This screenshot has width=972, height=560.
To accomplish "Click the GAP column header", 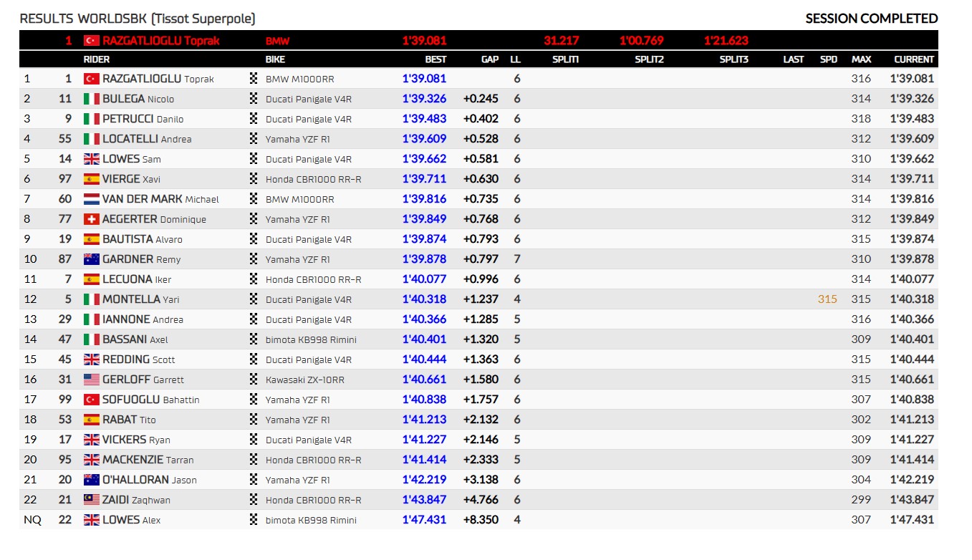I will [490, 59].
